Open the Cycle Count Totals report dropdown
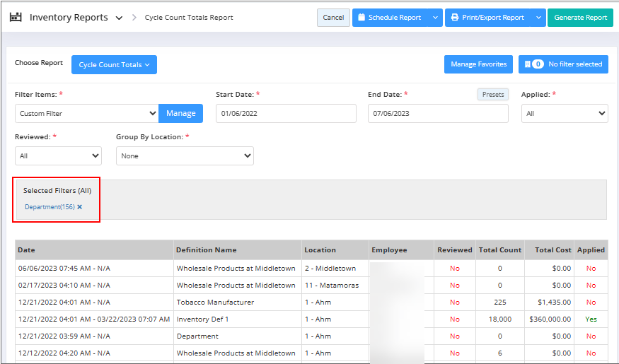Image resolution: width=619 pixels, height=364 pixels. pyautogui.click(x=114, y=65)
